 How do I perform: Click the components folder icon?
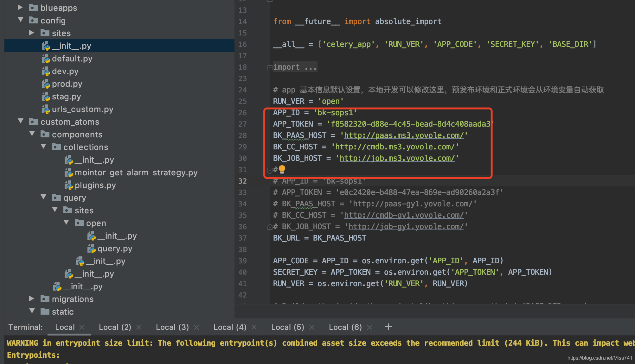(x=45, y=134)
